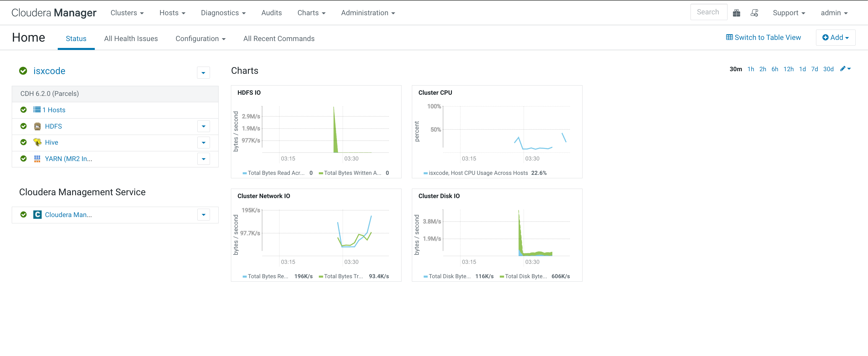Open the Hive actions dropdown arrow
The image size is (868, 356).
(x=204, y=142)
